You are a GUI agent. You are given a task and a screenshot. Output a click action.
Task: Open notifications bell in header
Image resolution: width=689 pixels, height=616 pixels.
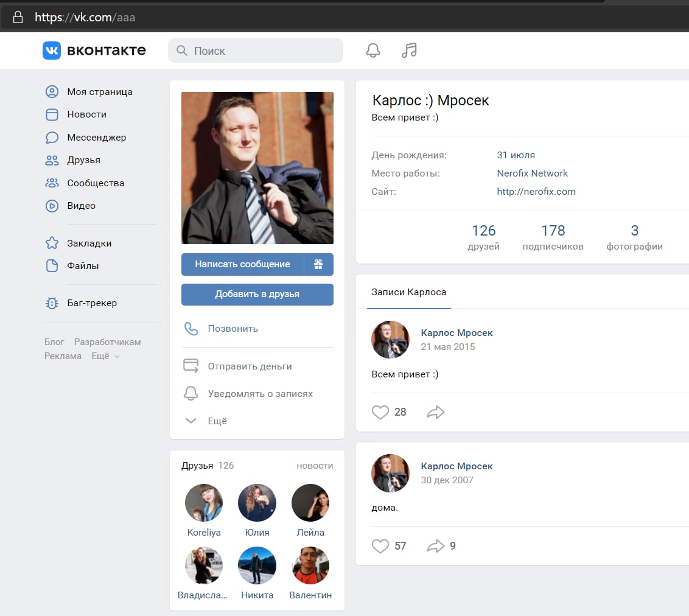click(373, 51)
